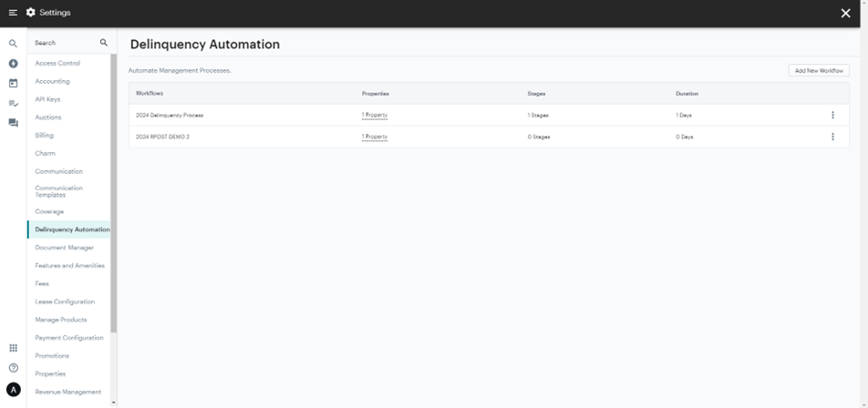
Task: Open options menu for 2024 RPOST DEMO 2
Action: coord(832,137)
